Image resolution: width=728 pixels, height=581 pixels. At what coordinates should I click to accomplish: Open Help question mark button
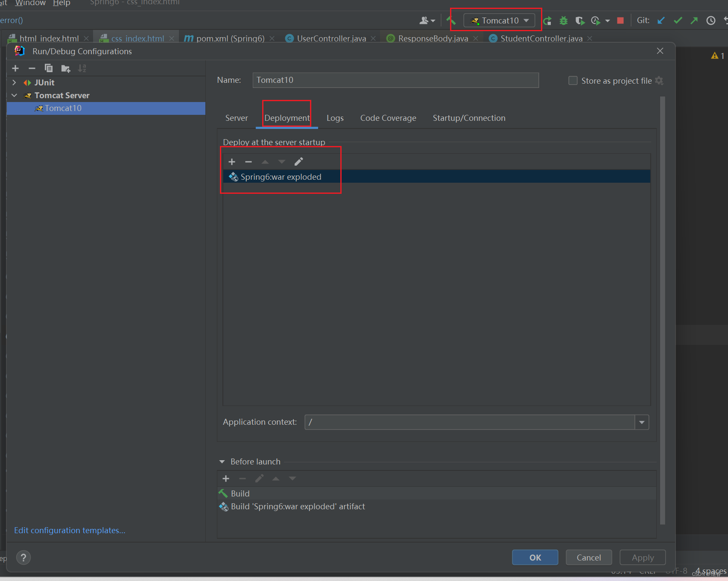(x=23, y=558)
